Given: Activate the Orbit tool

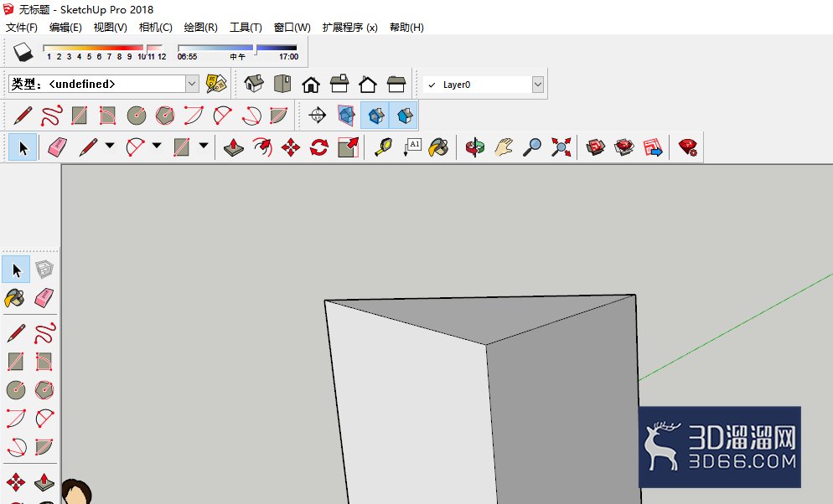Looking at the screenshot, I should pos(475,147).
